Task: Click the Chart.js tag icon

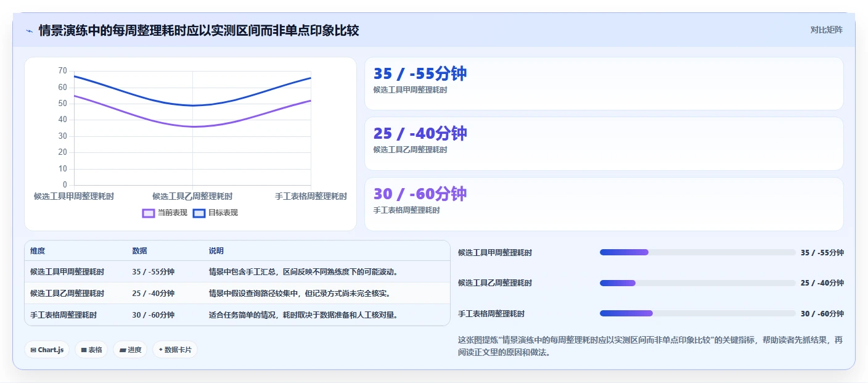Action: 33,350
